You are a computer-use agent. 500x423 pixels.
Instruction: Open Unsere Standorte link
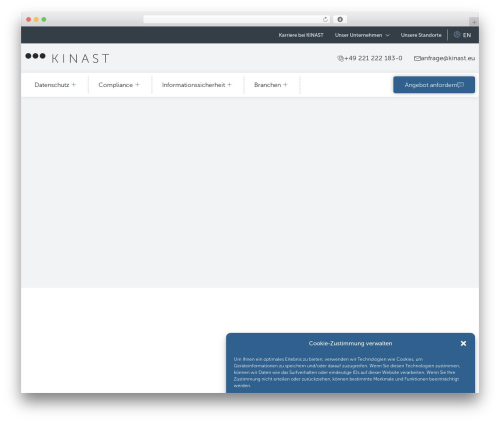click(x=421, y=35)
